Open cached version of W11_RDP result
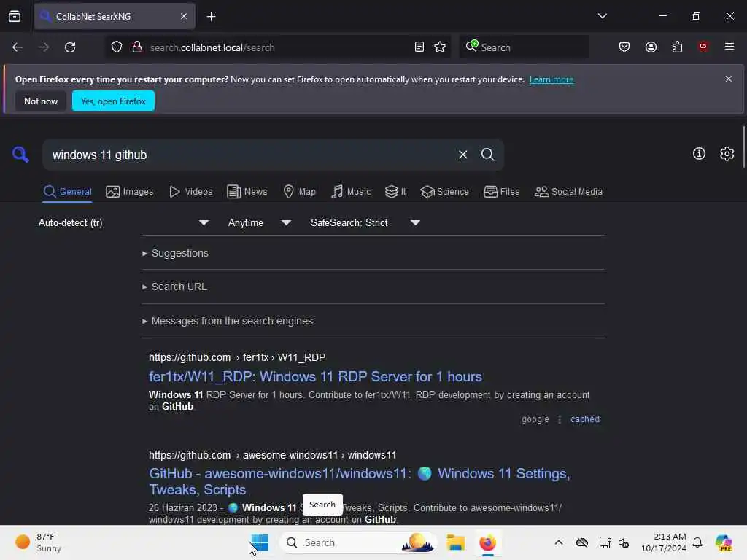Image resolution: width=747 pixels, height=560 pixels. (585, 419)
